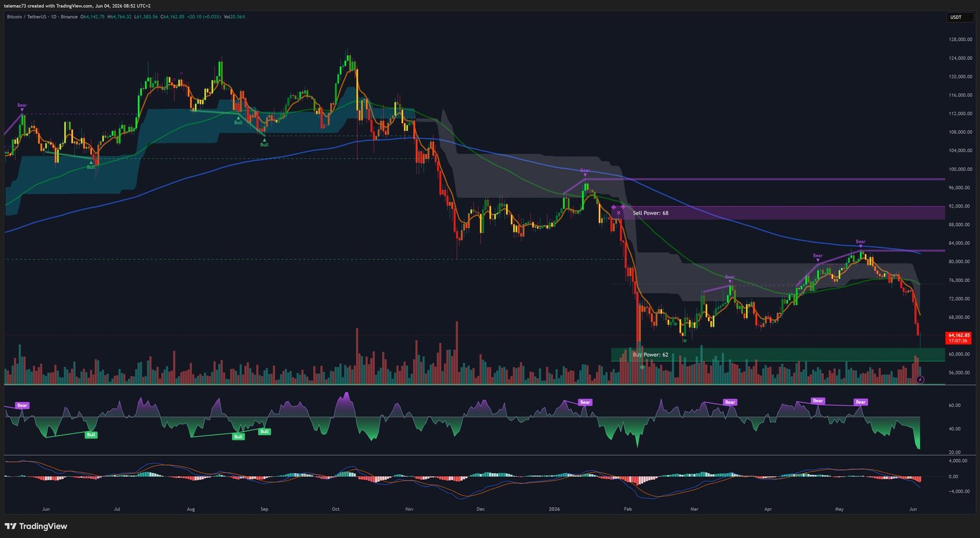Click the oscillator scale value 20.00
Viewport: 980px width, 538px height.
pos(954,452)
